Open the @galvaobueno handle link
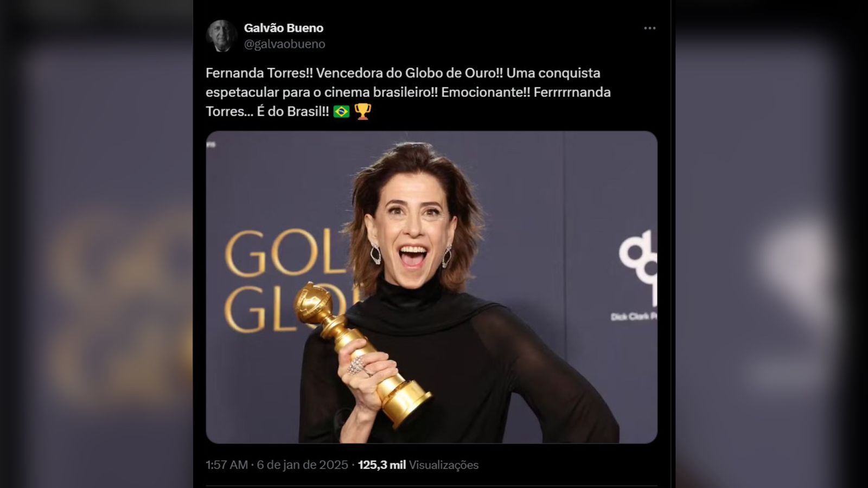 click(x=285, y=44)
